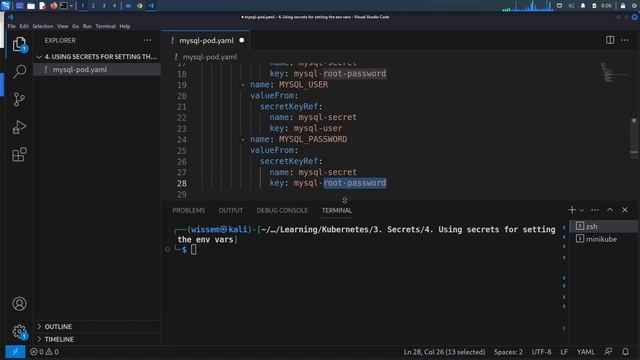The width and height of the screenshot is (640, 360).
Task: Open the View menu
Action: coord(62,26)
